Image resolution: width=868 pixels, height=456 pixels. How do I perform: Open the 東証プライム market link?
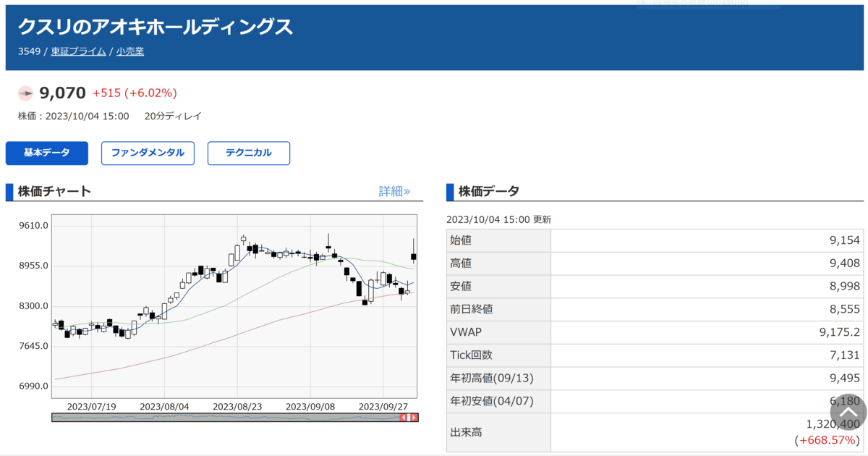point(78,51)
